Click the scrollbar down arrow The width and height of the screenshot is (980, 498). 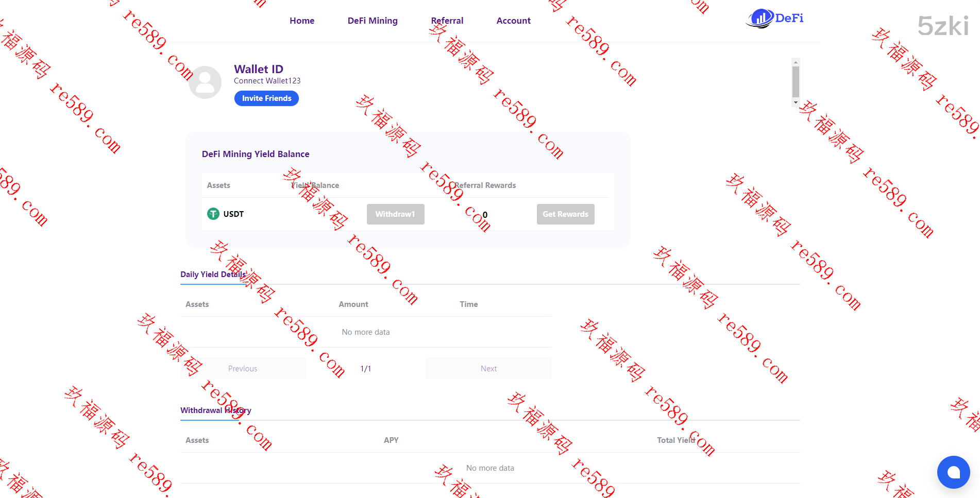point(796,102)
